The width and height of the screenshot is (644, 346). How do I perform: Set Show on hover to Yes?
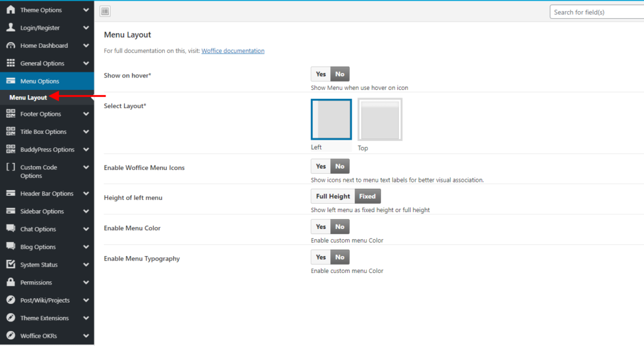point(321,74)
